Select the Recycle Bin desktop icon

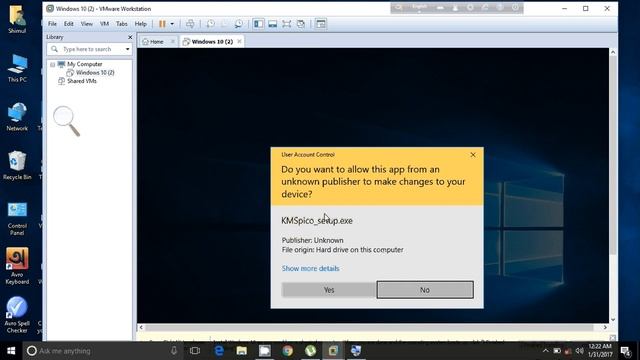[17, 165]
